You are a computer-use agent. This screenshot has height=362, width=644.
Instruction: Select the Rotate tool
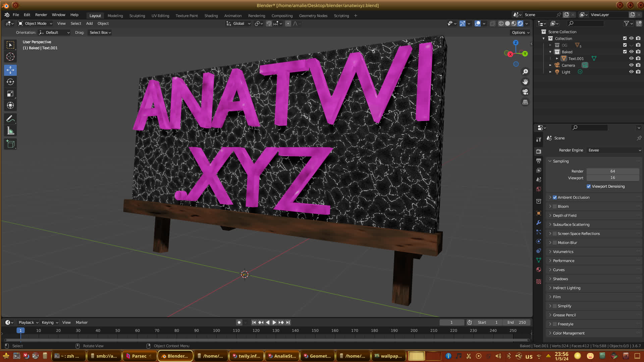[10, 82]
